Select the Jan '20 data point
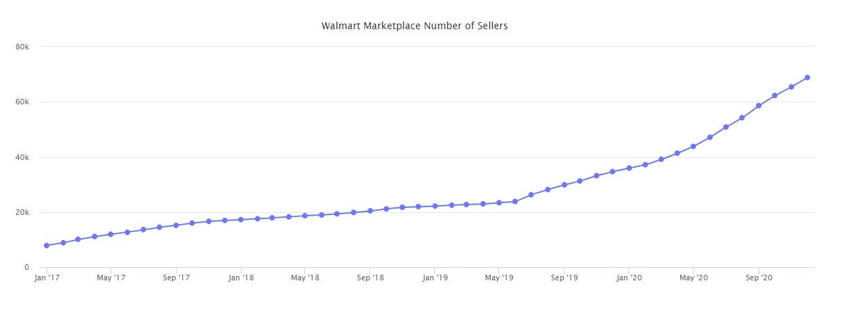This screenshot has width=868, height=329. click(x=629, y=168)
